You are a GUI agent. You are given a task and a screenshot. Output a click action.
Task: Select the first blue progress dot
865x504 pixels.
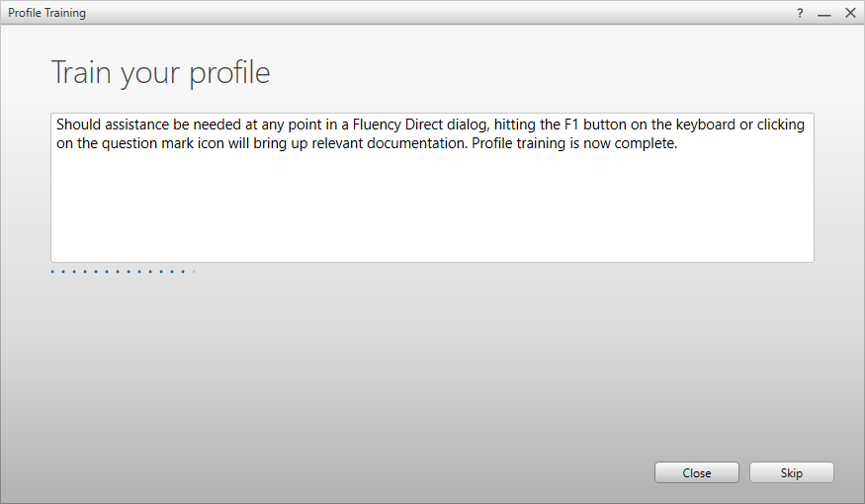[52, 272]
